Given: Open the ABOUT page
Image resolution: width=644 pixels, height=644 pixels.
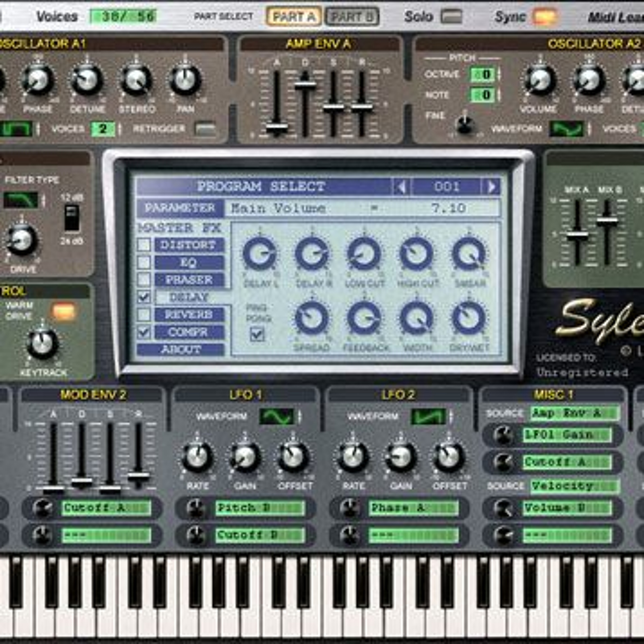Looking at the screenshot, I should 181,349.
